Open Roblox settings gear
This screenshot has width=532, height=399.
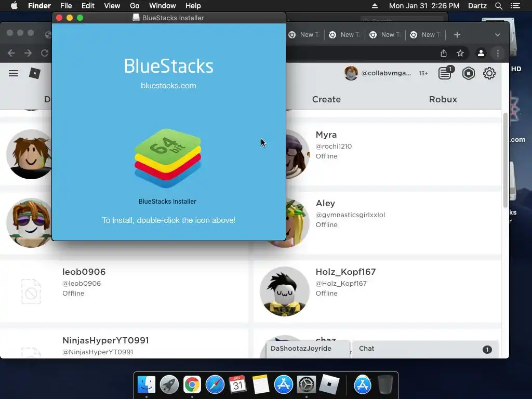click(x=489, y=73)
